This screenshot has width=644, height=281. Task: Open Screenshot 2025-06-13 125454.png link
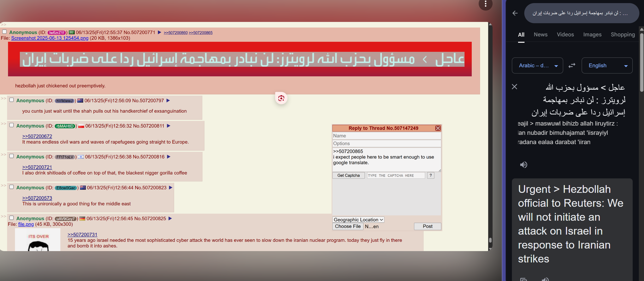click(50, 38)
